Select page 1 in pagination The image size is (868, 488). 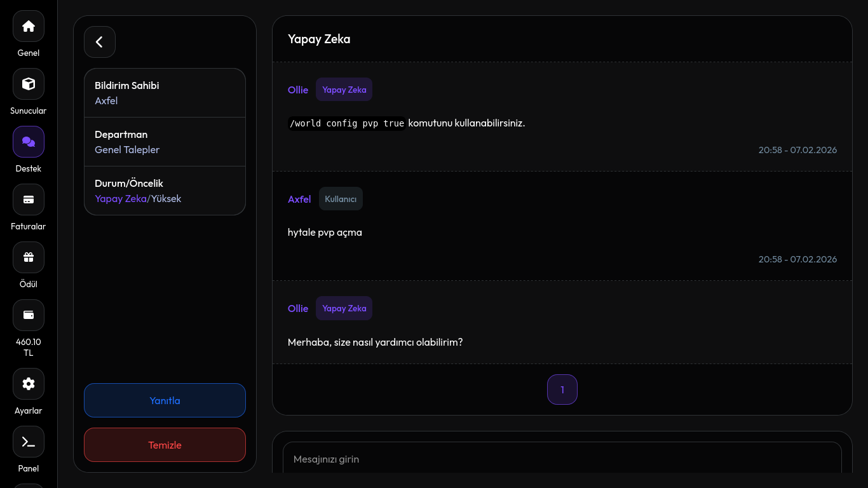click(562, 390)
